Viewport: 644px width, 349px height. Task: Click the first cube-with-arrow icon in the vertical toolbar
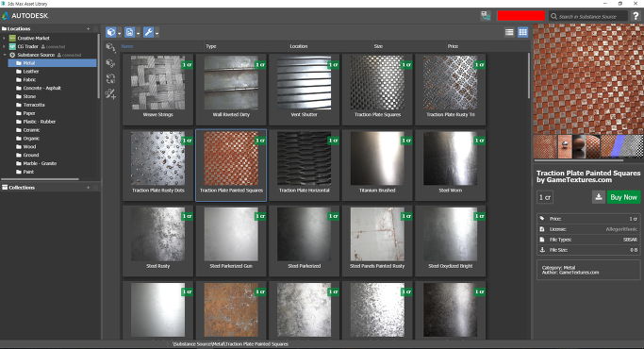(x=110, y=48)
